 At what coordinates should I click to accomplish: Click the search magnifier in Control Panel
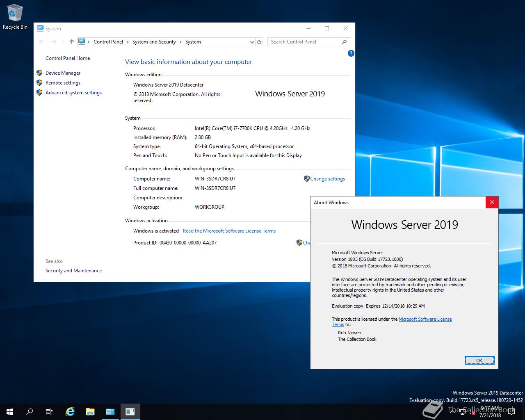344,42
